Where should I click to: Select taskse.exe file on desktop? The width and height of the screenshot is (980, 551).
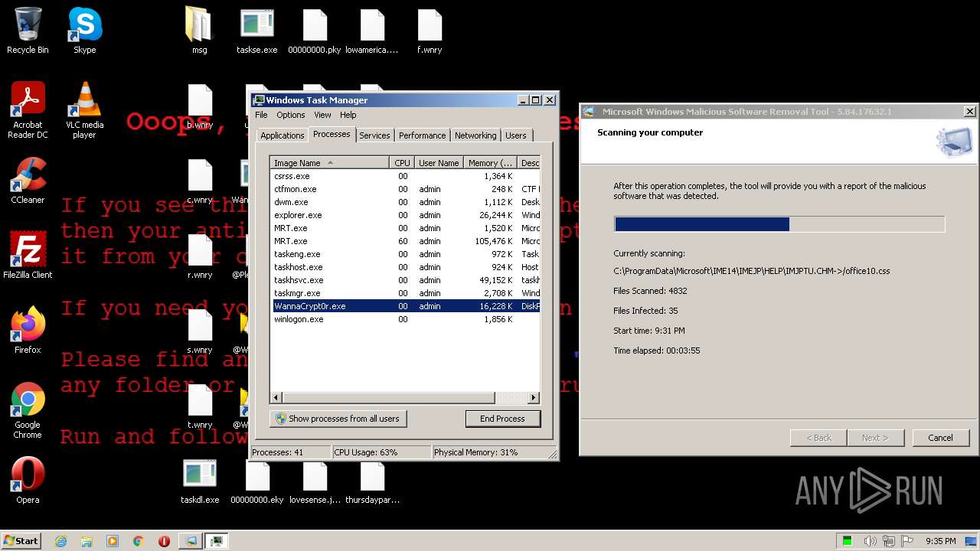point(257,31)
